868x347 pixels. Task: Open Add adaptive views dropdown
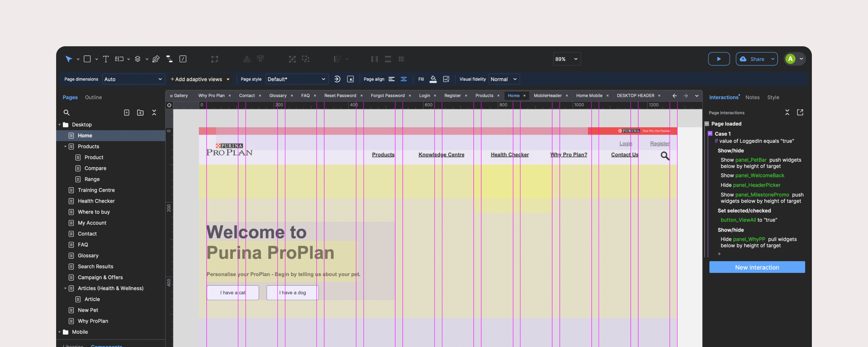200,79
